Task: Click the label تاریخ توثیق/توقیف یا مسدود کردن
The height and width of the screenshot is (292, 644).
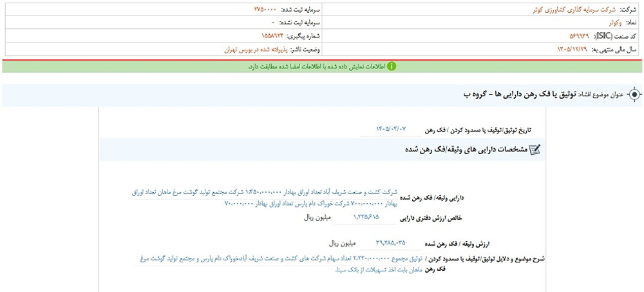Action: [478, 130]
